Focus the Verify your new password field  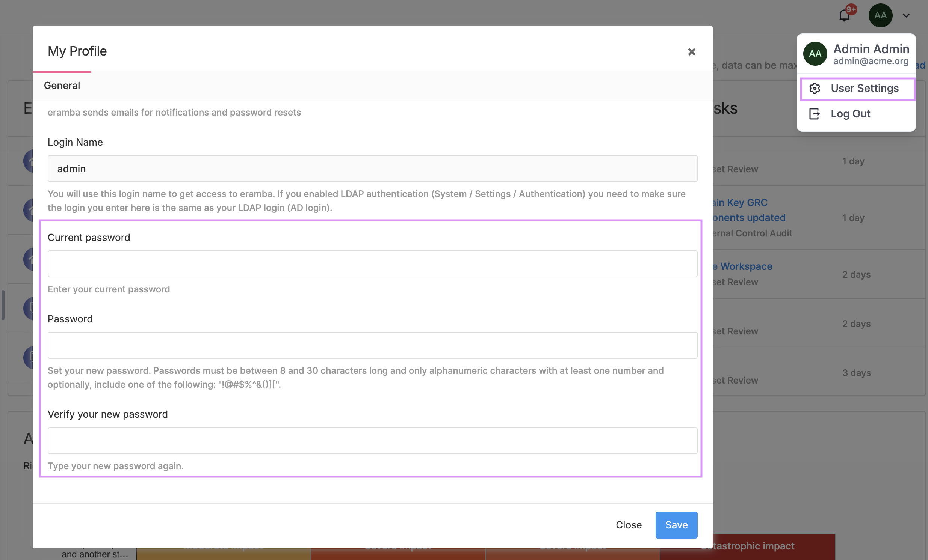click(x=372, y=440)
